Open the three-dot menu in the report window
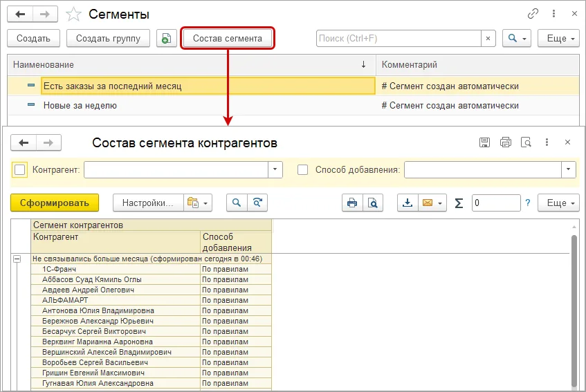The image size is (586, 392). (547, 142)
